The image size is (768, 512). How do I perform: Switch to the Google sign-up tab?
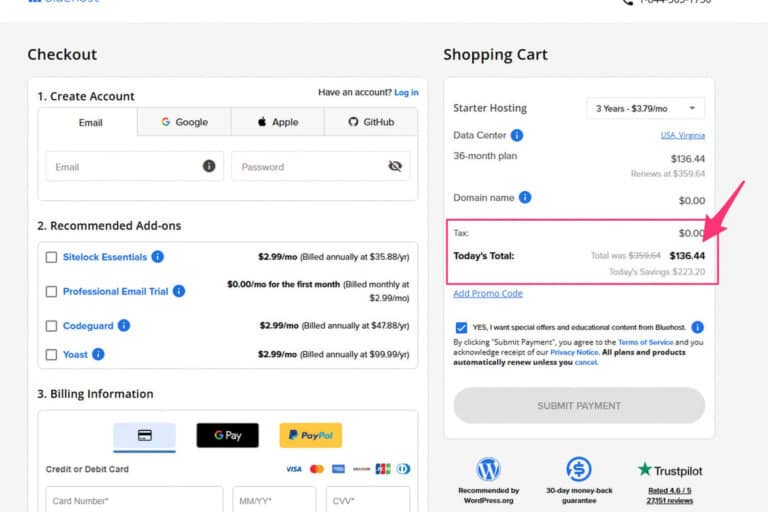(185, 122)
